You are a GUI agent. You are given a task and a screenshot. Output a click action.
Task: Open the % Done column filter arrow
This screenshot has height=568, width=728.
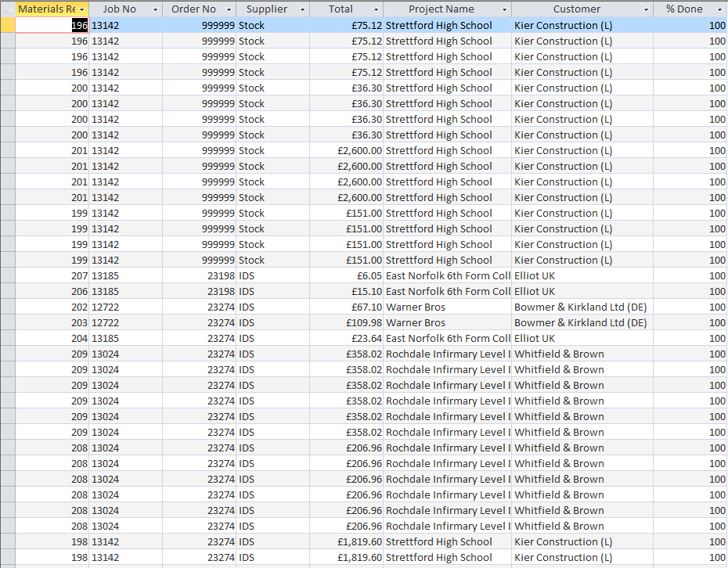point(719,9)
